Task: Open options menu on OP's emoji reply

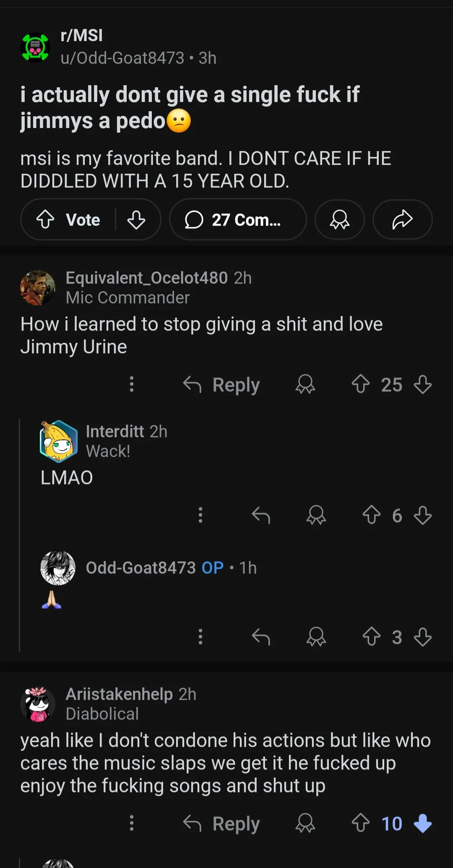Action: click(x=200, y=636)
